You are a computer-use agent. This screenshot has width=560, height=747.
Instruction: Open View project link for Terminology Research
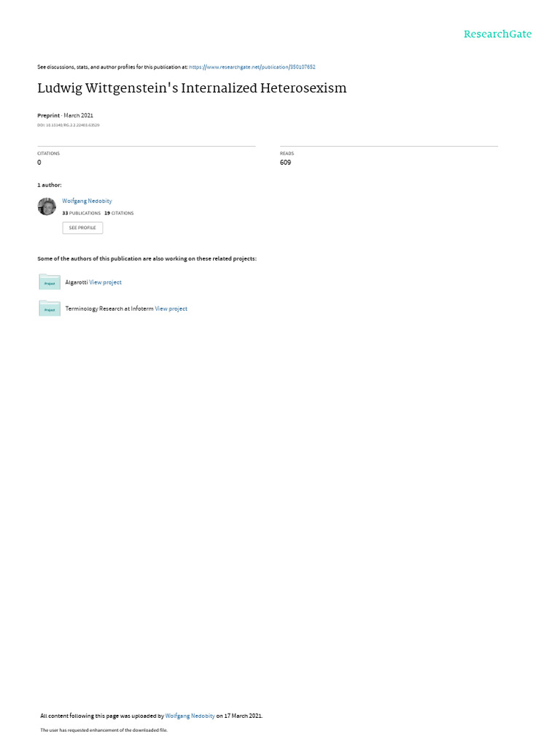171,309
